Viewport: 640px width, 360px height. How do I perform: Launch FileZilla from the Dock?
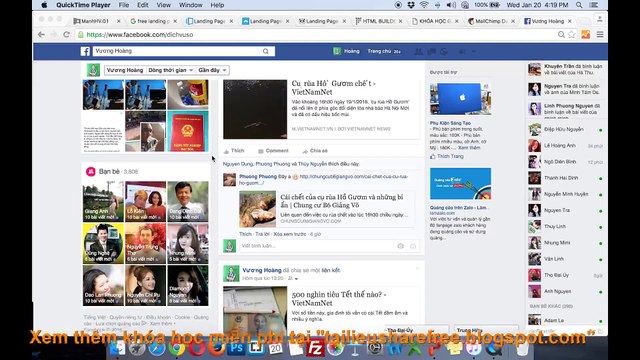point(315,348)
